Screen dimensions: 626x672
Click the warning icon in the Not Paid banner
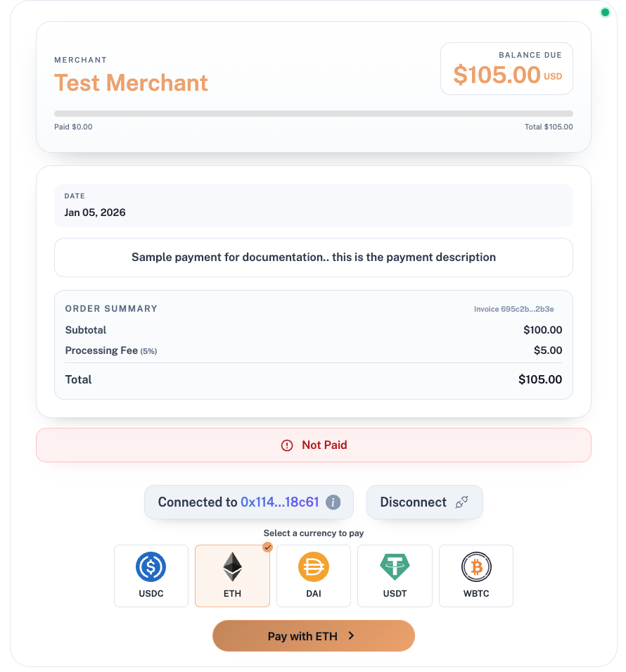[286, 445]
